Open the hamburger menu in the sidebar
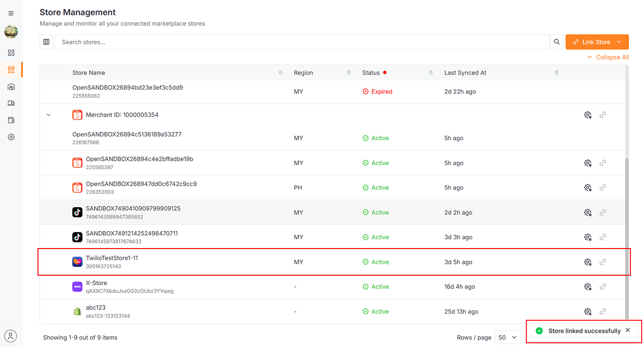The image size is (644, 347). click(x=11, y=14)
